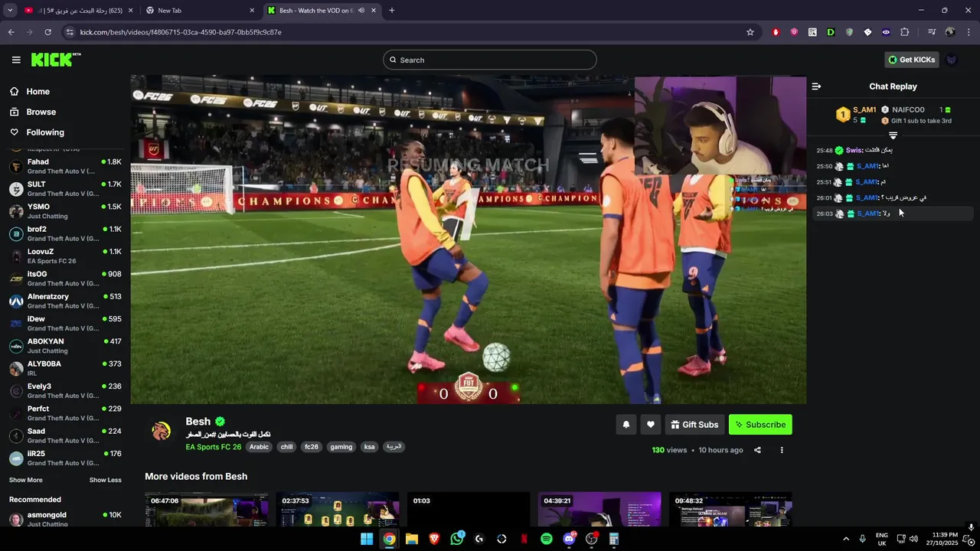Mute the Besh Kick tab audio
Viewport: 980px width, 551px height.
[x=361, y=11]
